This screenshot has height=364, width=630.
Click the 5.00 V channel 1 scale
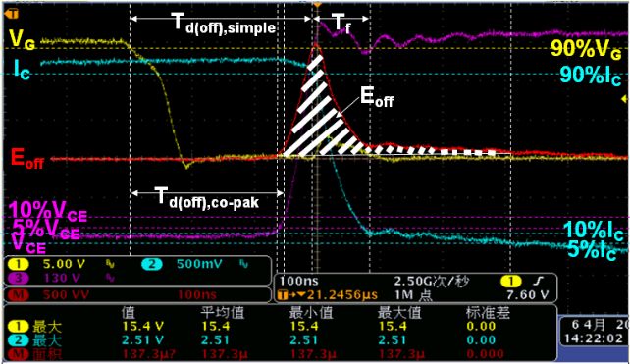[x=65, y=264]
